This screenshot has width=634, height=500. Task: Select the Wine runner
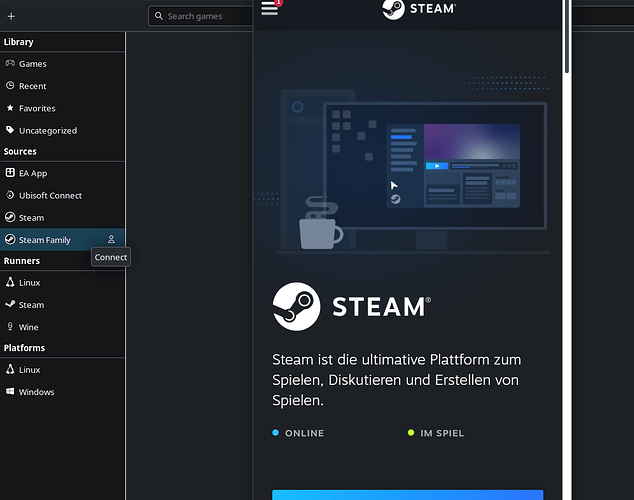[x=62, y=327]
